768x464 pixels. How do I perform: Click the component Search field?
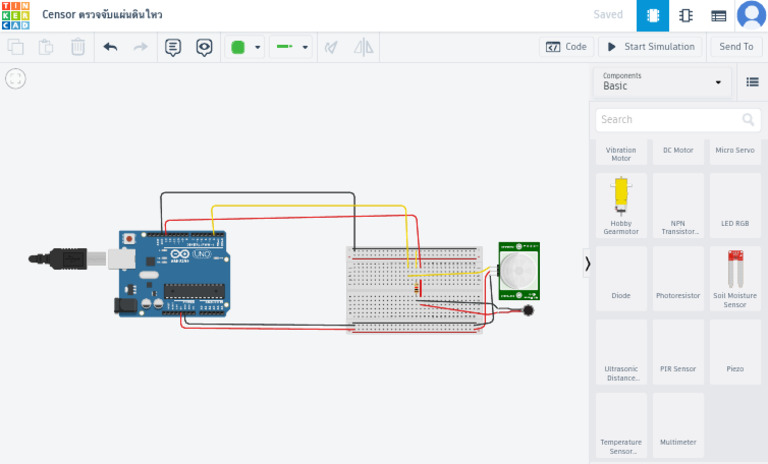[678, 120]
